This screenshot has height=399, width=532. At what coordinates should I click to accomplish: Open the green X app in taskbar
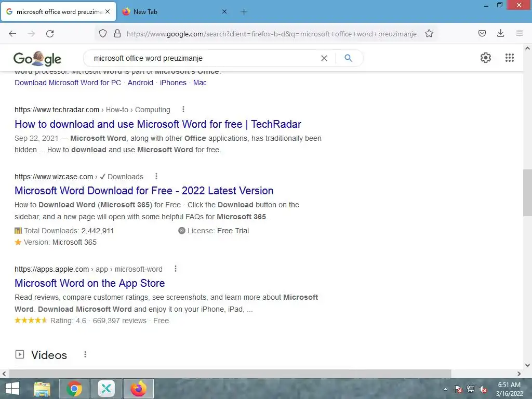[x=106, y=389]
